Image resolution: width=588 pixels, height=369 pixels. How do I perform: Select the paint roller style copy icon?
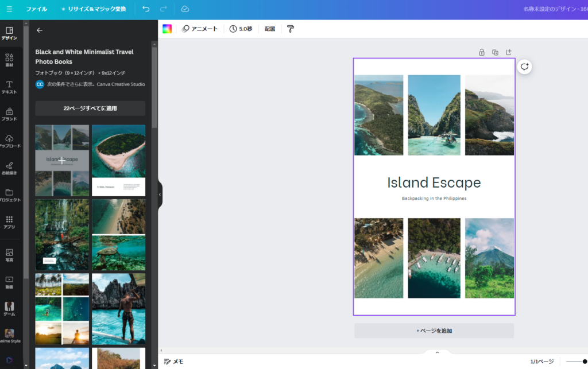(291, 29)
